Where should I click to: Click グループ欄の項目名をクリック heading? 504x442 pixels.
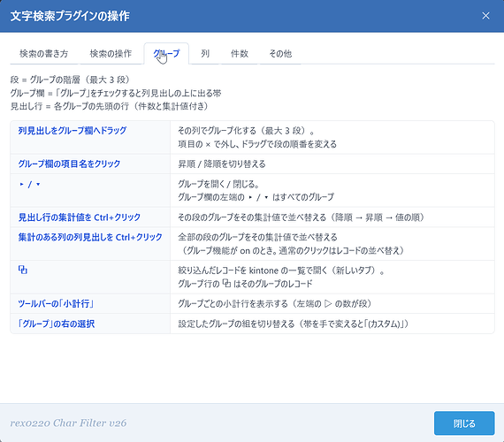tap(69, 164)
